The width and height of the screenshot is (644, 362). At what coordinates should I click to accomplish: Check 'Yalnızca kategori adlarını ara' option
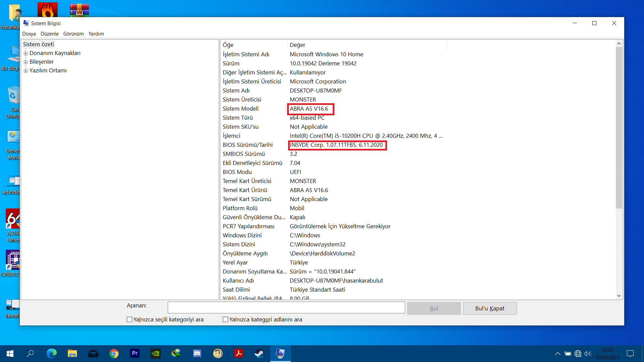pos(225,319)
